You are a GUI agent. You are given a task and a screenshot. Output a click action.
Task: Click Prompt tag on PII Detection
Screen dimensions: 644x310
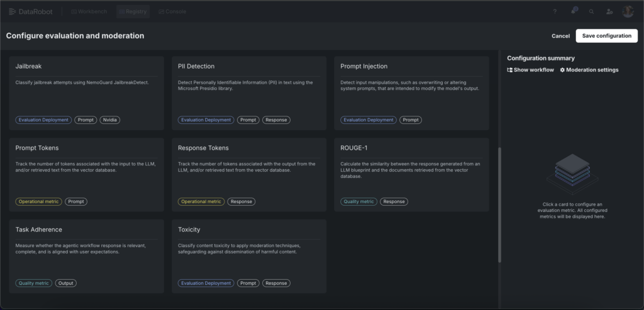pyautogui.click(x=248, y=120)
